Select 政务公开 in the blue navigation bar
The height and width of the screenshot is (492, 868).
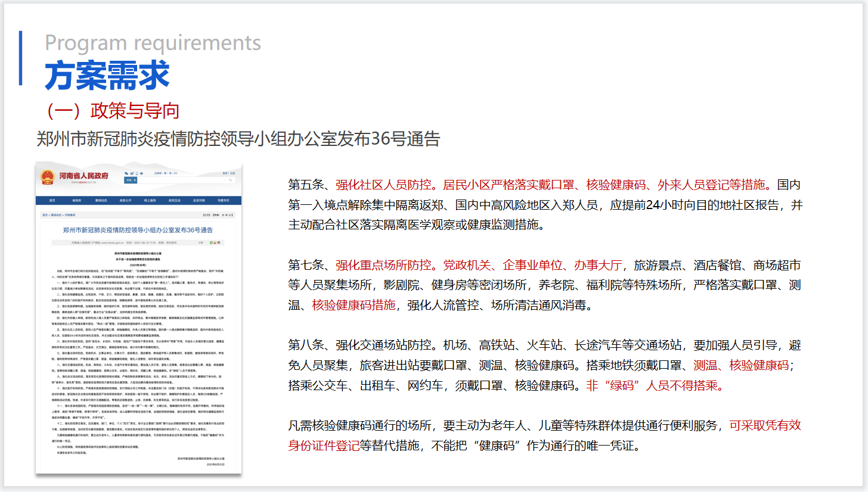(x=125, y=200)
